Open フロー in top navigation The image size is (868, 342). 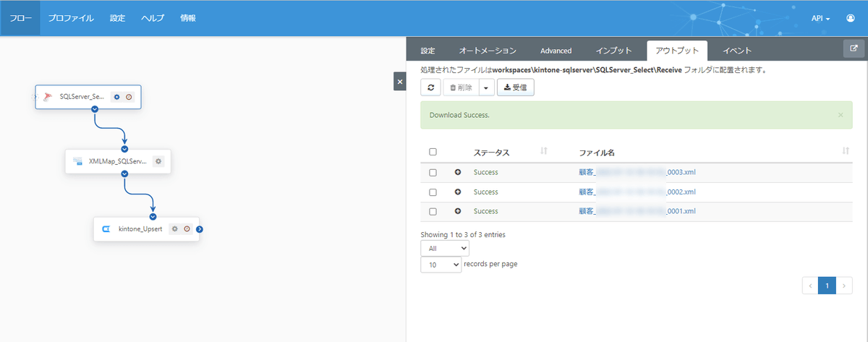pos(20,18)
